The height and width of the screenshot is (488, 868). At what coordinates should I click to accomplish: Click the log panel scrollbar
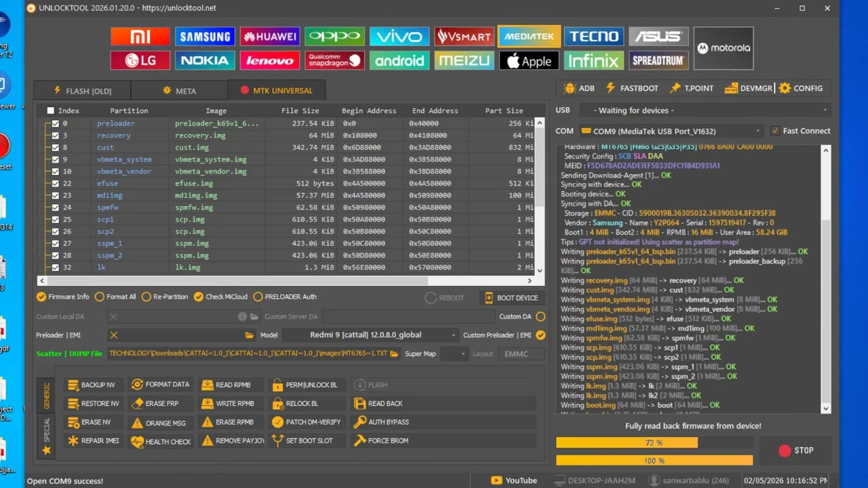click(x=826, y=279)
